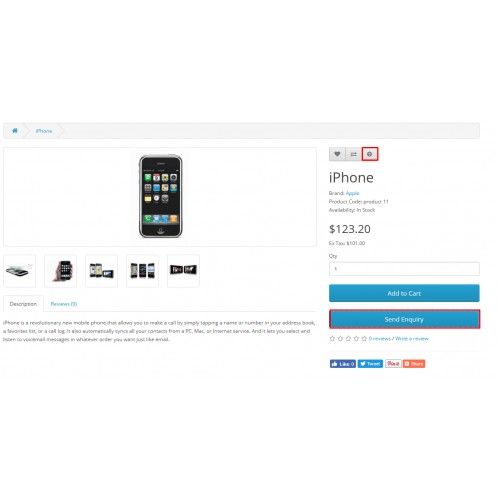Click the Send Enquiry button
This screenshot has height=500, width=500.
pos(404,319)
